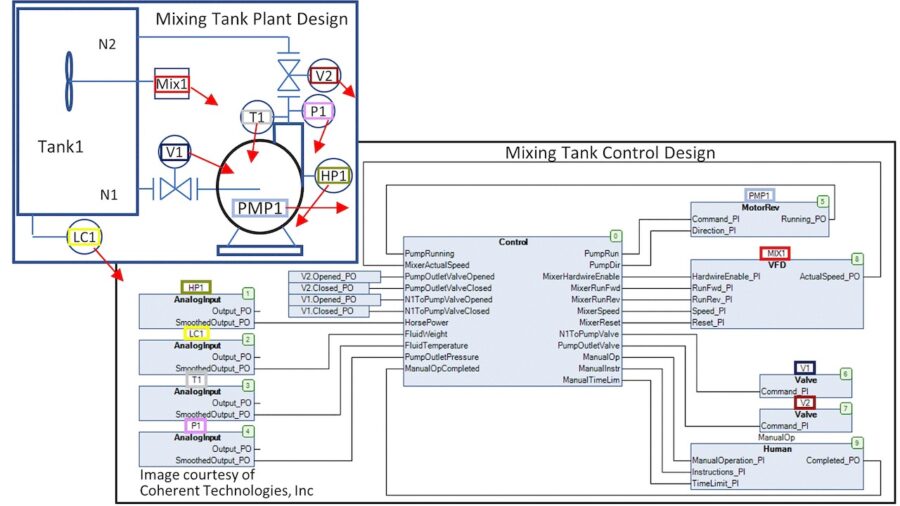Click the N1ToPumpValveClosed input port
The image size is (900, 506).
click(447, 311)
